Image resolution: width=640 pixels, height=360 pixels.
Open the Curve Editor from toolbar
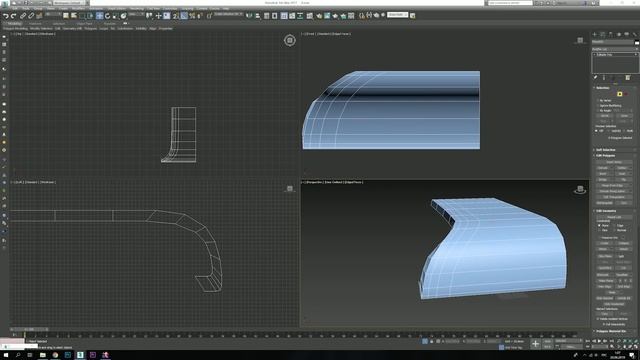click(x=292, y=16)
